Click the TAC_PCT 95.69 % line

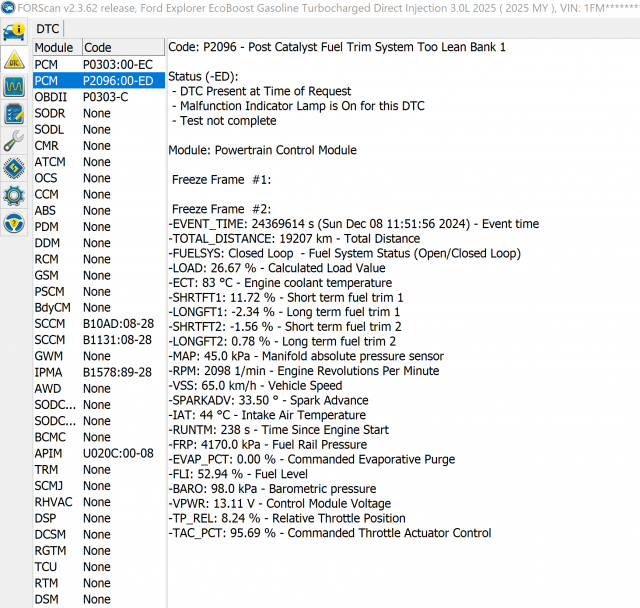(x=330, y=533)
